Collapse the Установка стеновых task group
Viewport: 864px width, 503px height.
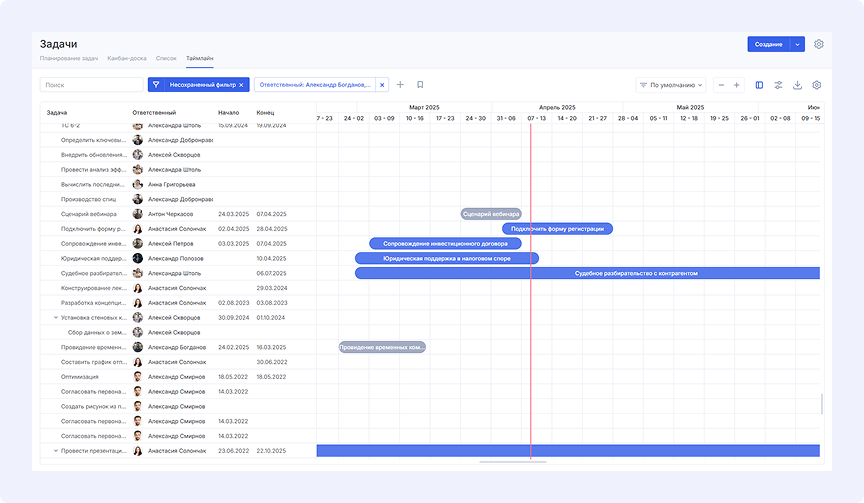click(x=56, y=317)
